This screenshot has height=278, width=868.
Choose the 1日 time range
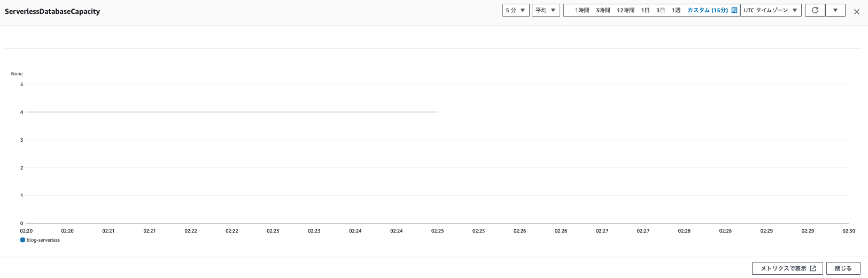pyautogui.click(x=645, y=10)
